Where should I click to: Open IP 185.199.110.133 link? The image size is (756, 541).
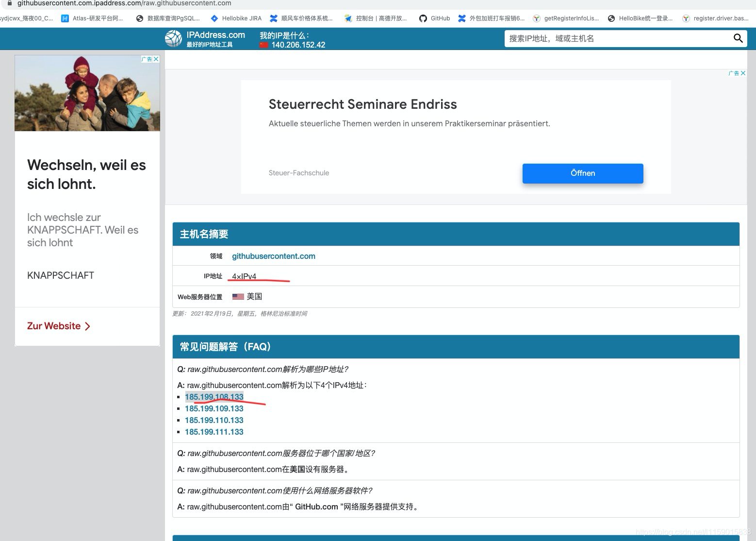pyautogui.click(x=214, y=420)
